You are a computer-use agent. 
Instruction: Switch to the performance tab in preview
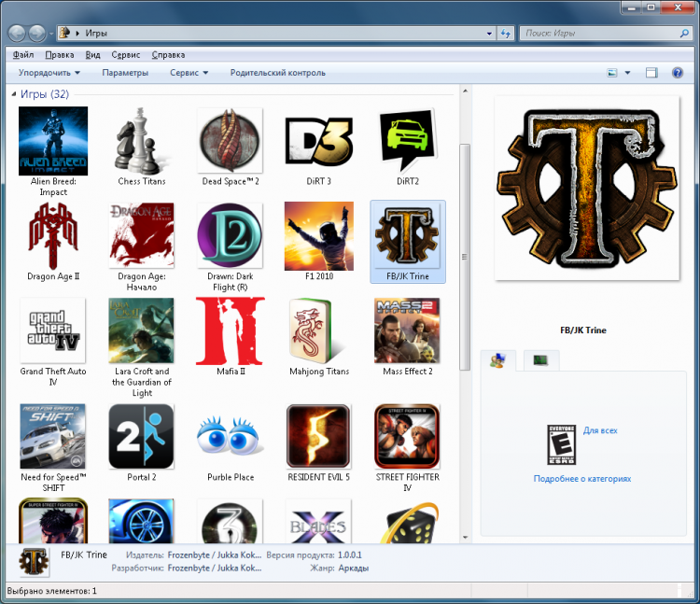541,360
